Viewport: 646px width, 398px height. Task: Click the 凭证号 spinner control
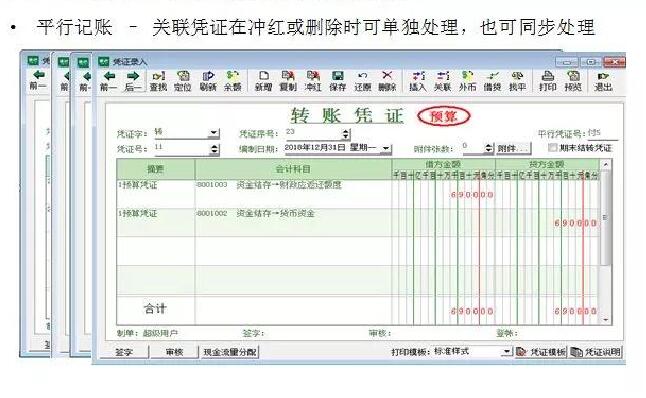point(214,149)
